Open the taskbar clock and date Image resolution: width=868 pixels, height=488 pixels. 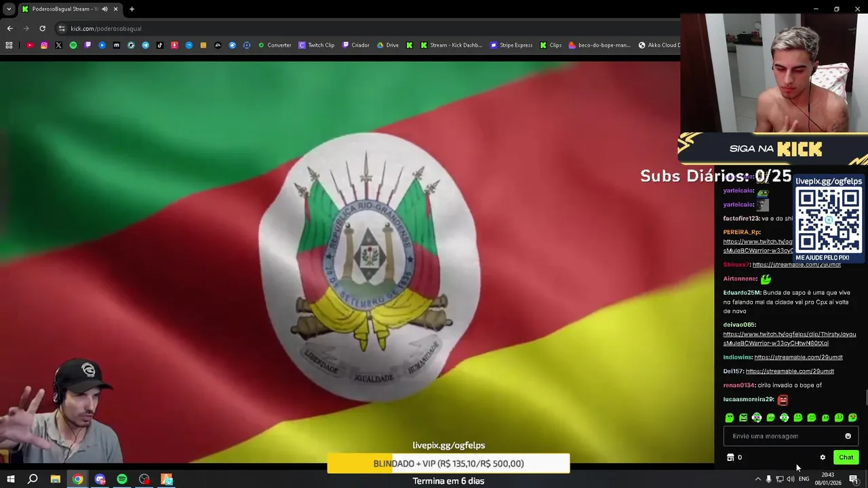pyautogui.click(x=828, y=479)
